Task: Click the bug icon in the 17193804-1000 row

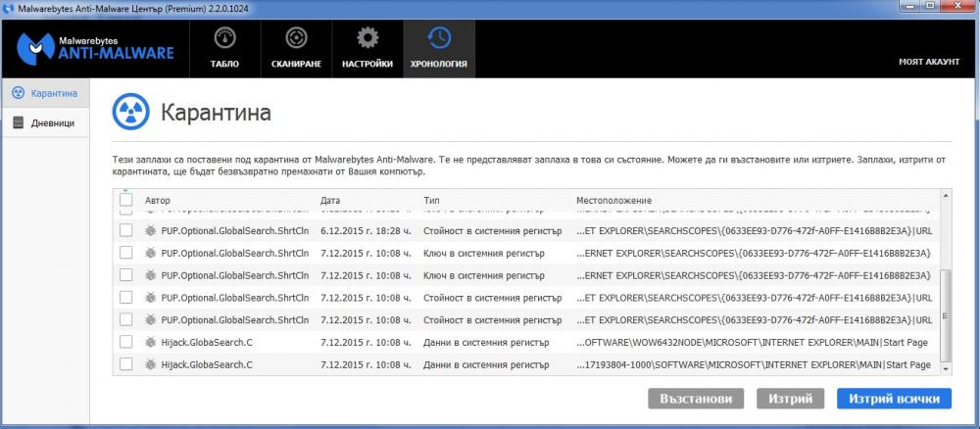Action: click(150, 364)
